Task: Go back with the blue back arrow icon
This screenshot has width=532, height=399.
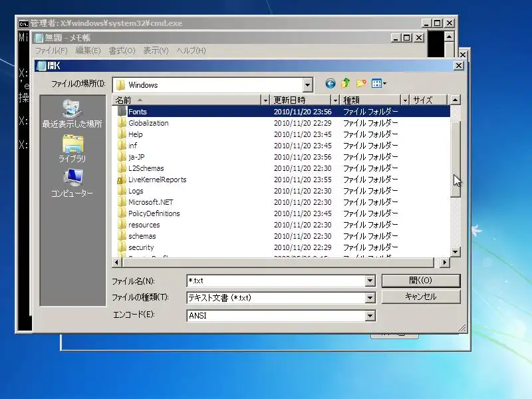Action: pyautogui.click(x=330, y=84)
